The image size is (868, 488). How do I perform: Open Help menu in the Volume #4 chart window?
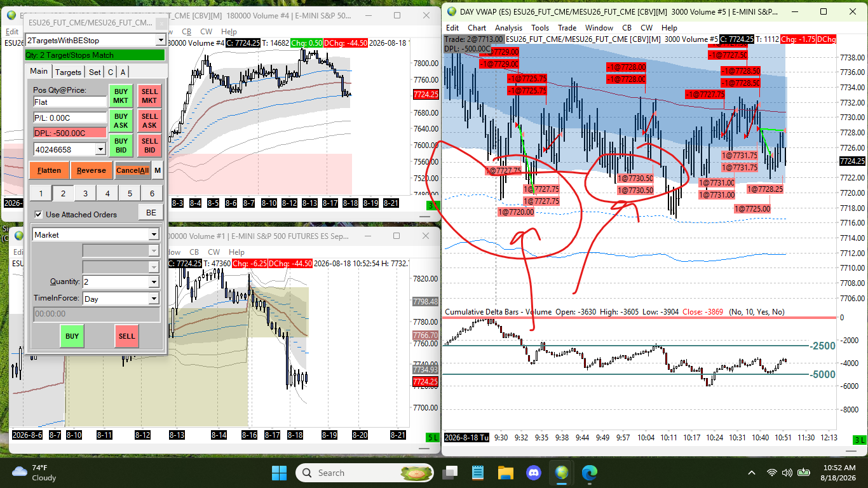pyautogui.click(x=229, y=32)
